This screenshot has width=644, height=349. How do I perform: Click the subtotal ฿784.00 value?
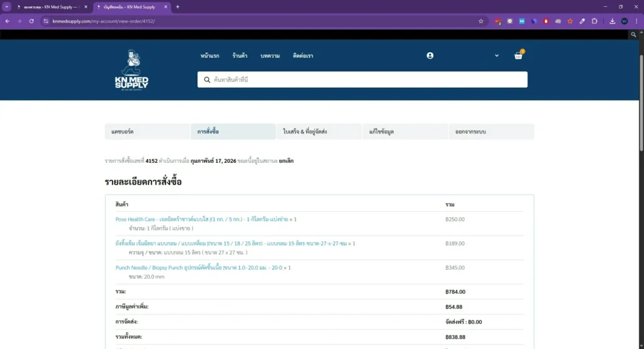point(455,292)
